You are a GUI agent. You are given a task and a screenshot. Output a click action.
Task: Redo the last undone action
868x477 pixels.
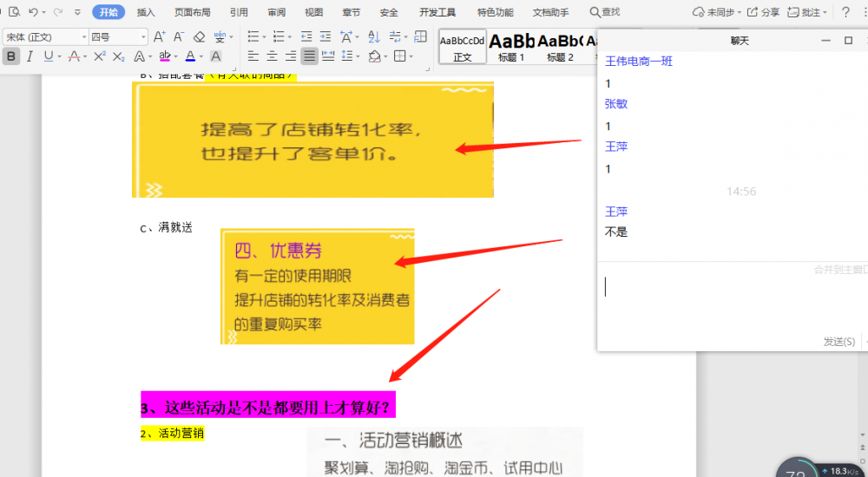(x=58, y=11)
